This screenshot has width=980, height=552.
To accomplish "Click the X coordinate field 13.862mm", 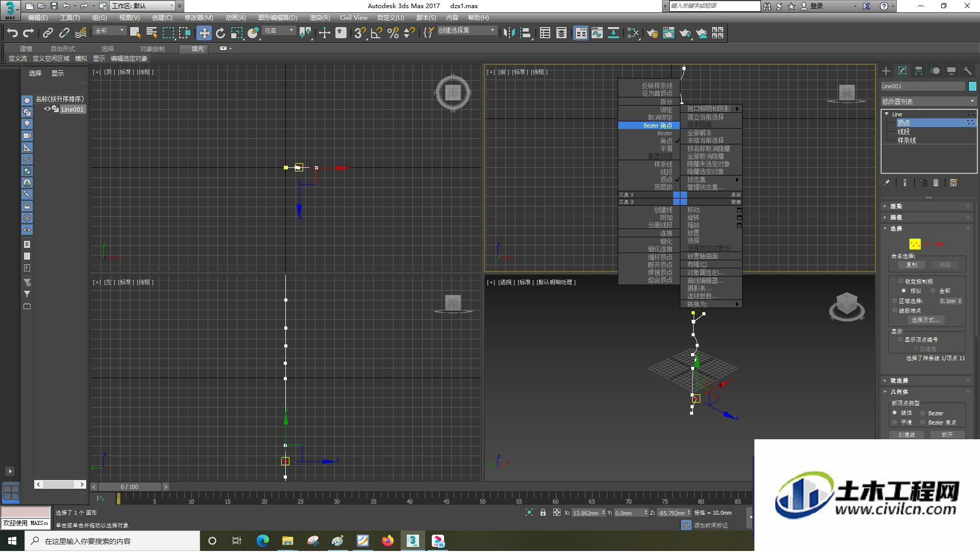I will point(585,513).
